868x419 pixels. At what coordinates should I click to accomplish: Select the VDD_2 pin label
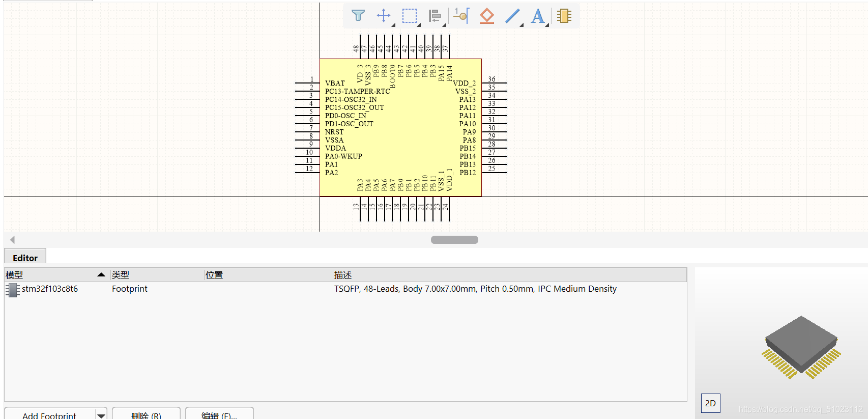(x=465, y=83)
